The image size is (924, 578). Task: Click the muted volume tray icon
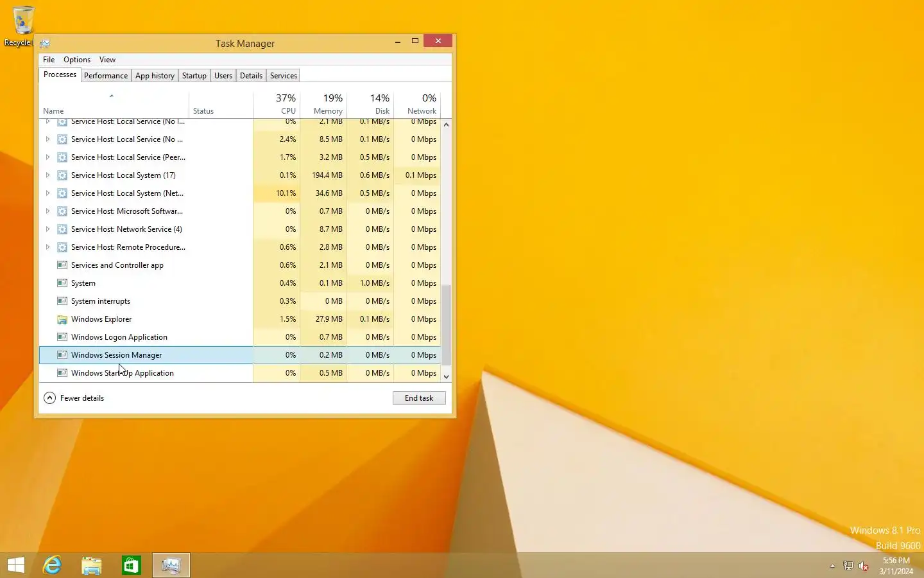point(864,566)
